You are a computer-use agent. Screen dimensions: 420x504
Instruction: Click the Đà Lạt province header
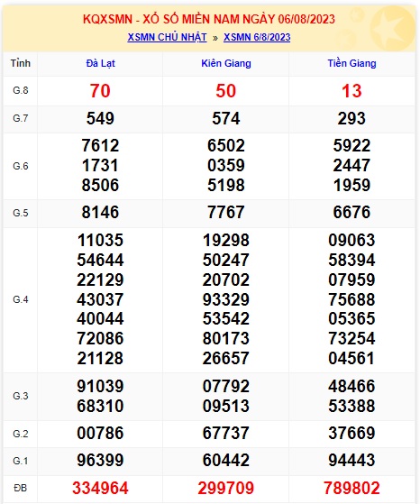100,63
